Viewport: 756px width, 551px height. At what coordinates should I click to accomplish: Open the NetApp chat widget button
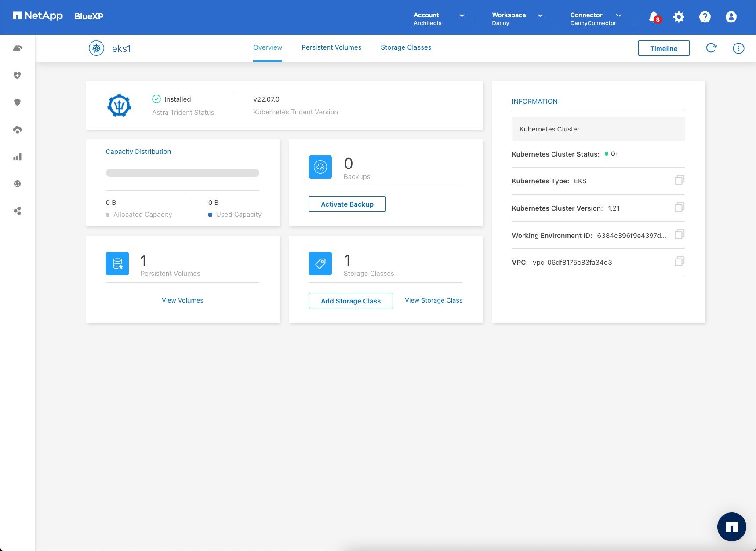(731, 526)
